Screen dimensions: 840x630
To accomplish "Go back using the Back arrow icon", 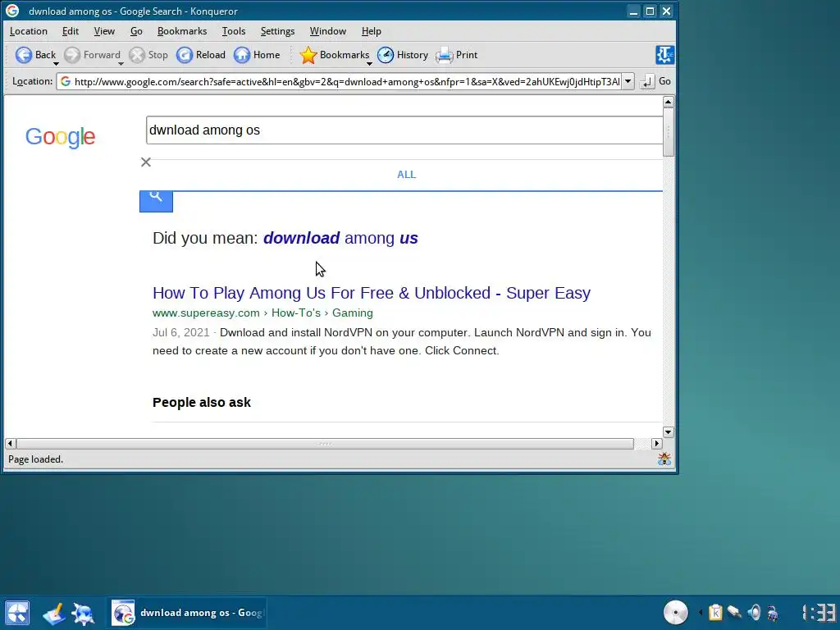I will pyautogui.click(x=24, y=55).
